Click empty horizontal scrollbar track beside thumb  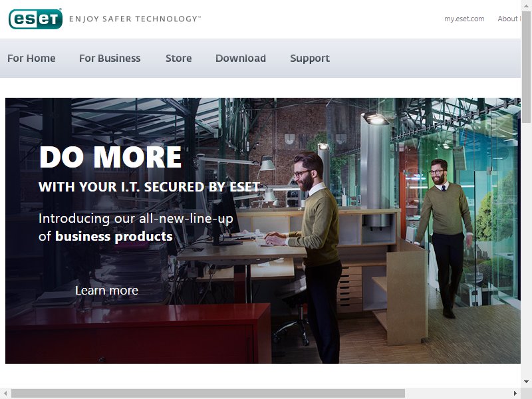(458, 393)
